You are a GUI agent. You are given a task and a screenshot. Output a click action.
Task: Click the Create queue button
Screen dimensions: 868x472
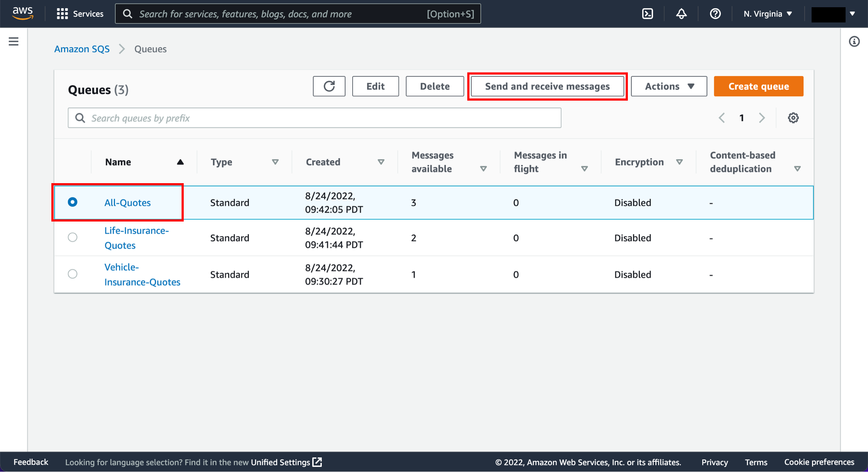point(759,86)
